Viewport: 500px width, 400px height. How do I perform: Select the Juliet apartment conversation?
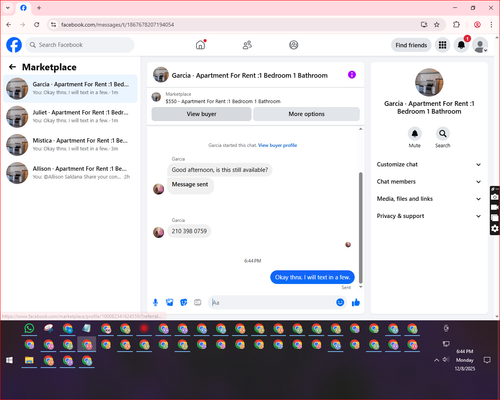coord(70,117)
